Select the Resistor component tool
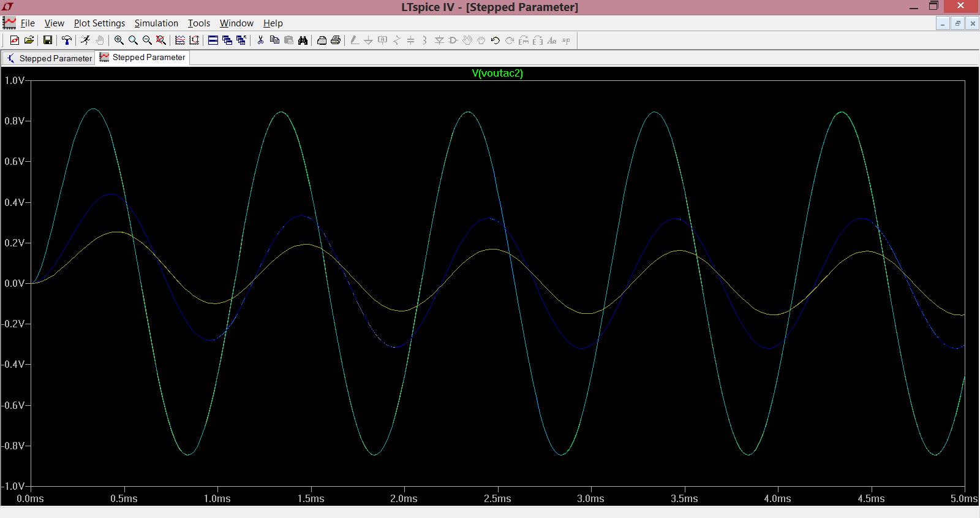 tap(397, 40)
